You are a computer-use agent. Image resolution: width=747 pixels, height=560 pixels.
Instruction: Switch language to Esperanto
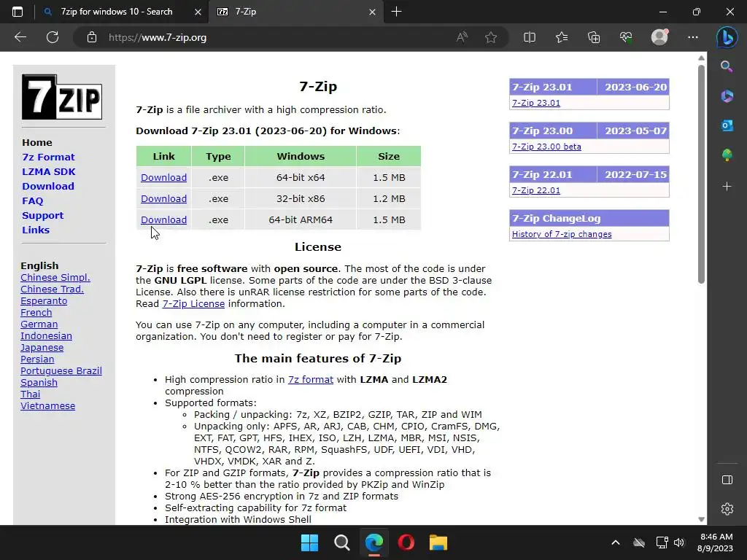point(44,301)
